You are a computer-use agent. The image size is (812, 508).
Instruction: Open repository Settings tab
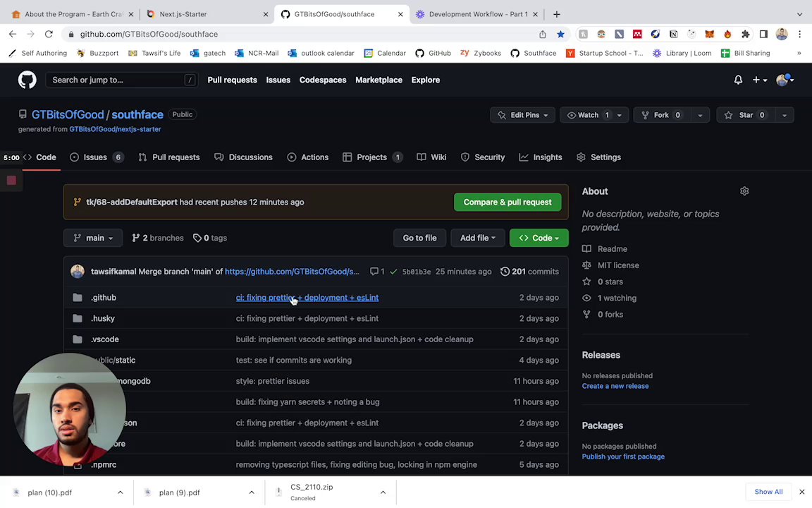point(598,157)
